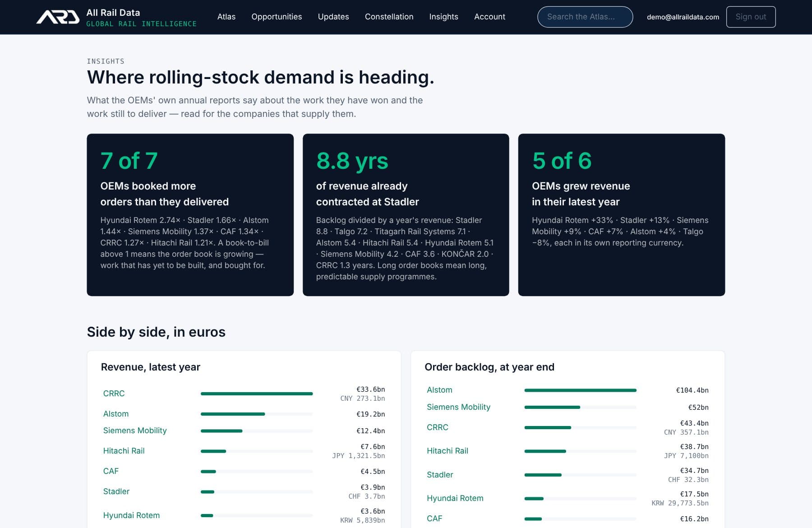
Task: Open CAF in the Order backlog list
Action: [434, 519]
